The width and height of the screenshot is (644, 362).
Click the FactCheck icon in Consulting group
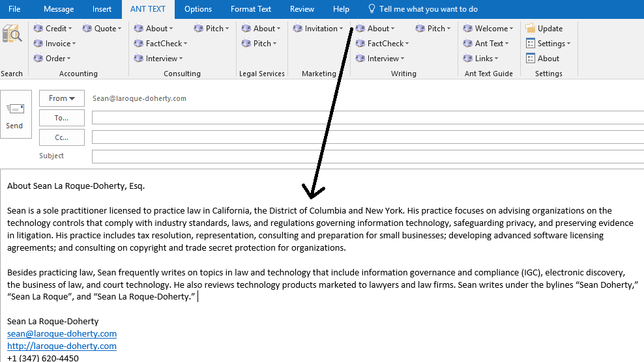point(138,43)
